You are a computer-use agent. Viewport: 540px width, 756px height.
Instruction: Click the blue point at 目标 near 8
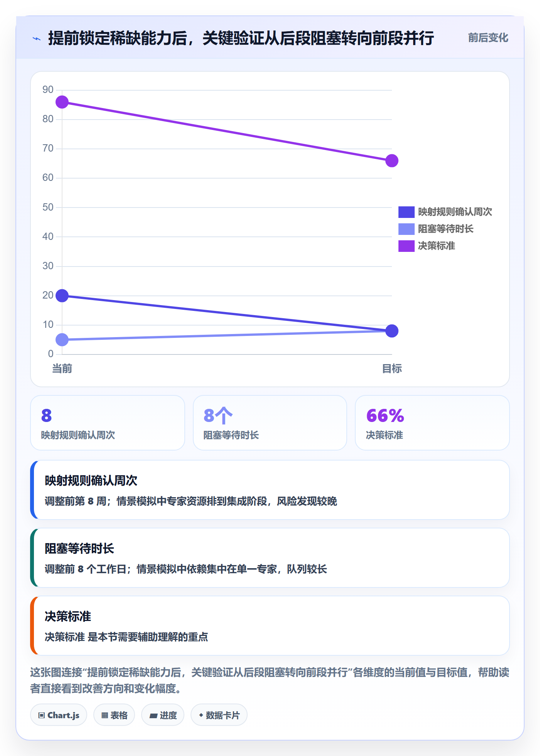point(392,331)
